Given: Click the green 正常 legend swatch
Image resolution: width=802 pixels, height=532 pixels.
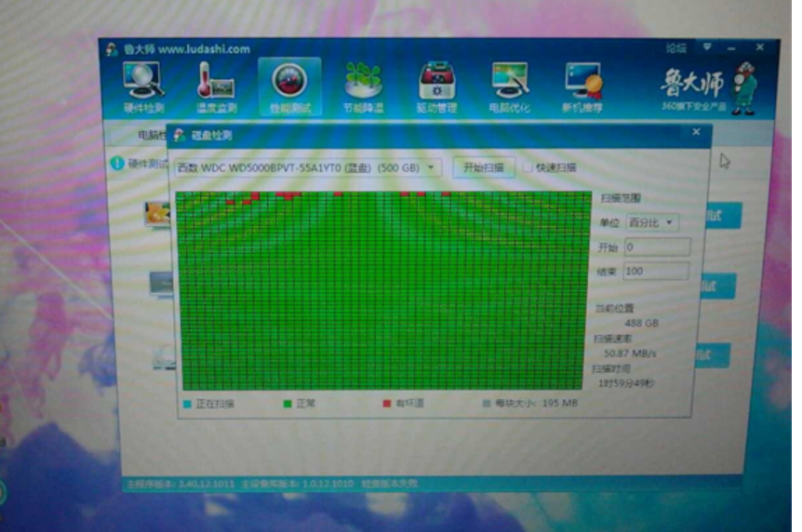Looking at the screenshot, I should point(287,404).
